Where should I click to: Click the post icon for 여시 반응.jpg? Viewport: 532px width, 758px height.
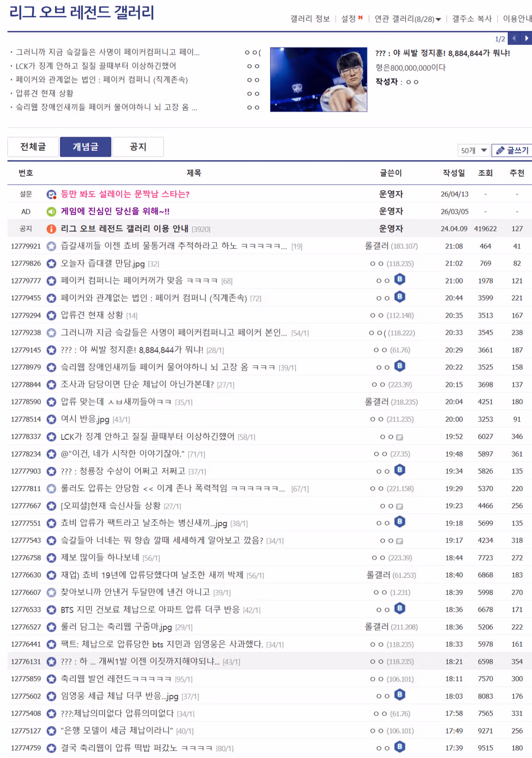(51, 419)
